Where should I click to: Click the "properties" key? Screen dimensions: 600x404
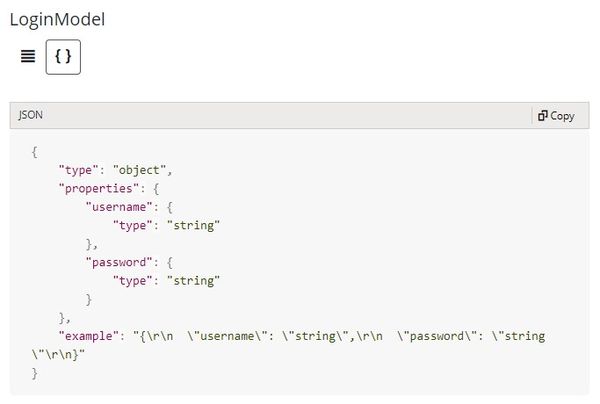pyautogui.click(x=98, y=188)
